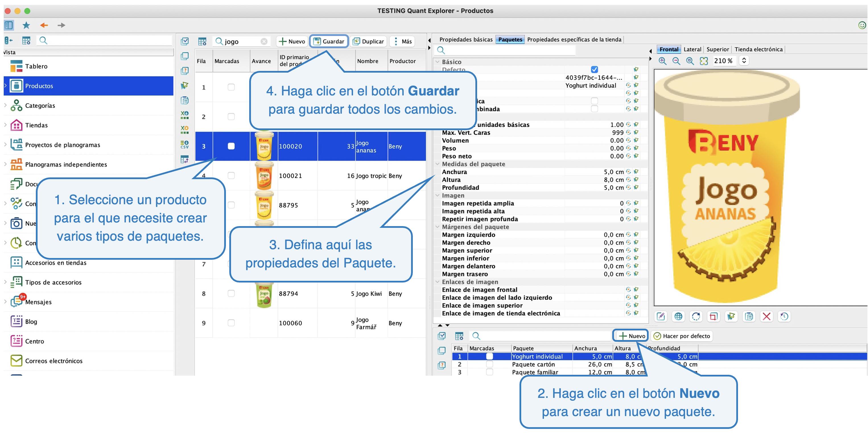Viewport: 868px width, 438px height.
Task: Click the CSV export icon
Action: pyautogui.click(x=185, y=144)
